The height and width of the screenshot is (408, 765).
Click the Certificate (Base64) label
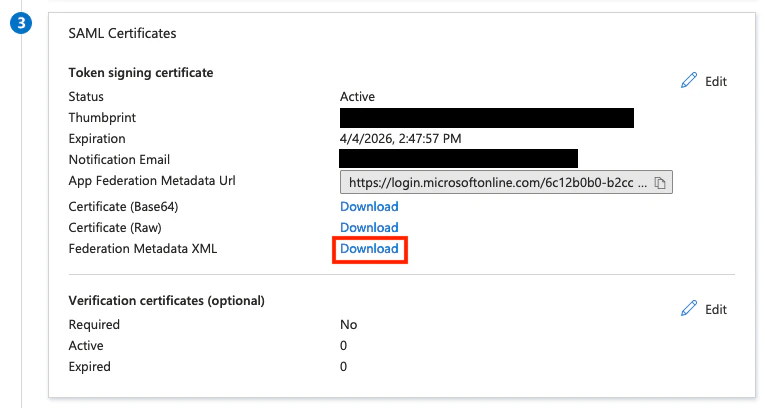click(123, 206)
